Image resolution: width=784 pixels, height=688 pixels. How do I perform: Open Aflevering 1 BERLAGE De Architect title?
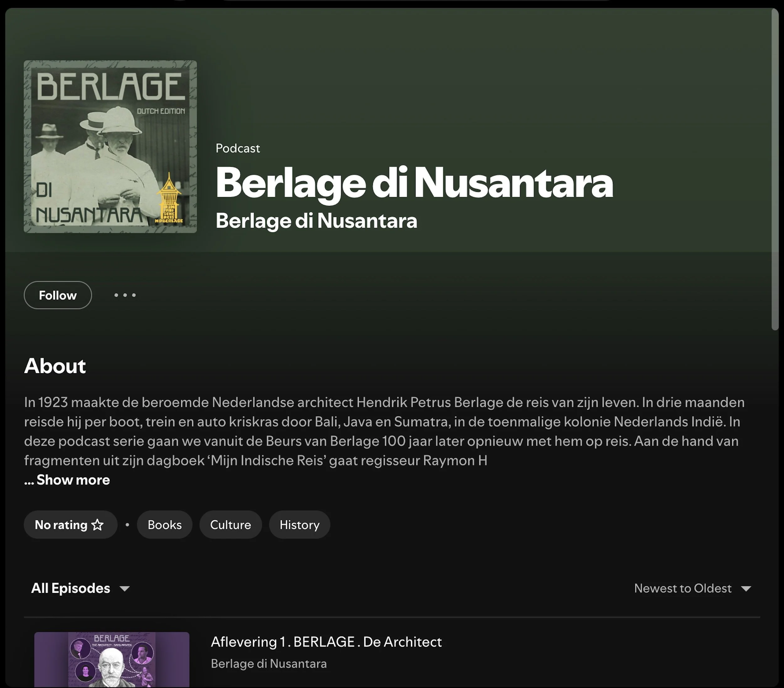pos(326,642)
